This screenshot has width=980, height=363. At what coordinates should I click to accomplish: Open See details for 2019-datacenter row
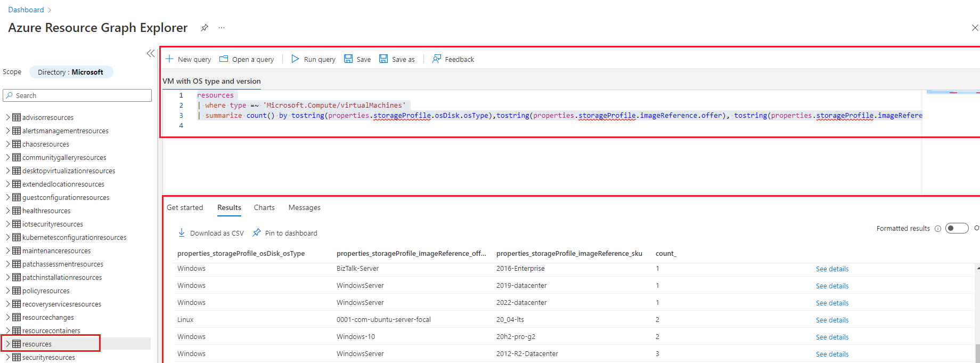point(832,286)
